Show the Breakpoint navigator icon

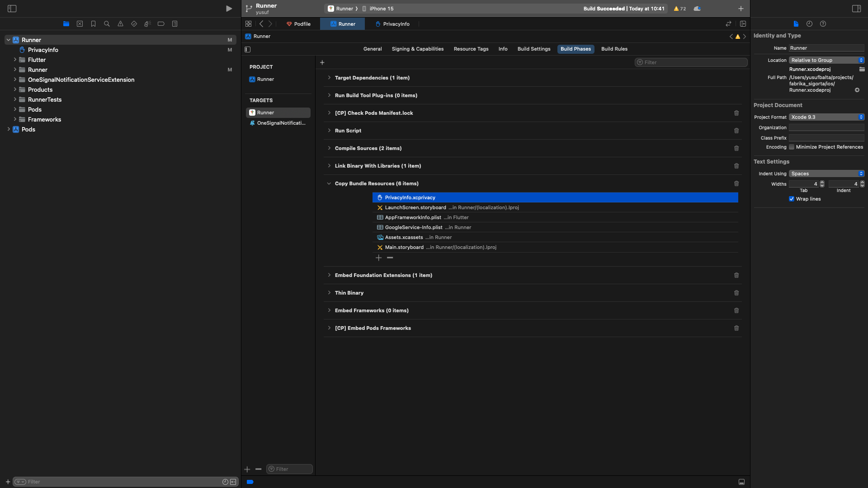tap(161, 24)
